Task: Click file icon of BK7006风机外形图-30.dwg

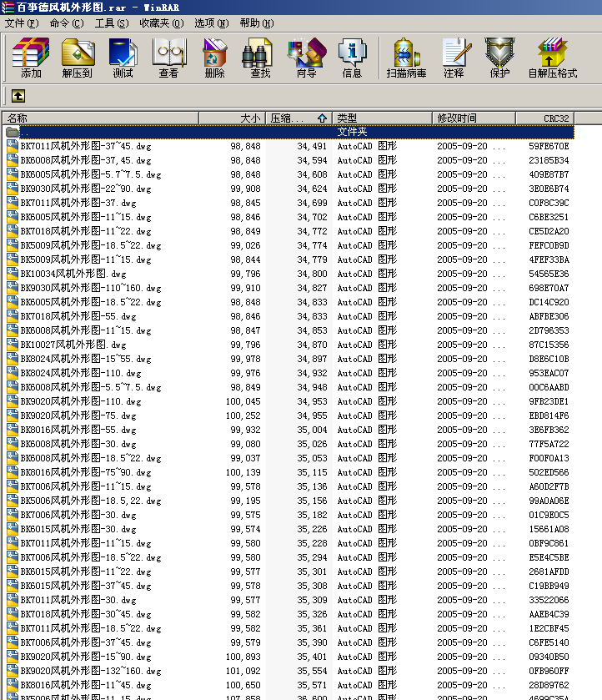Action: (x=13, y=515)
